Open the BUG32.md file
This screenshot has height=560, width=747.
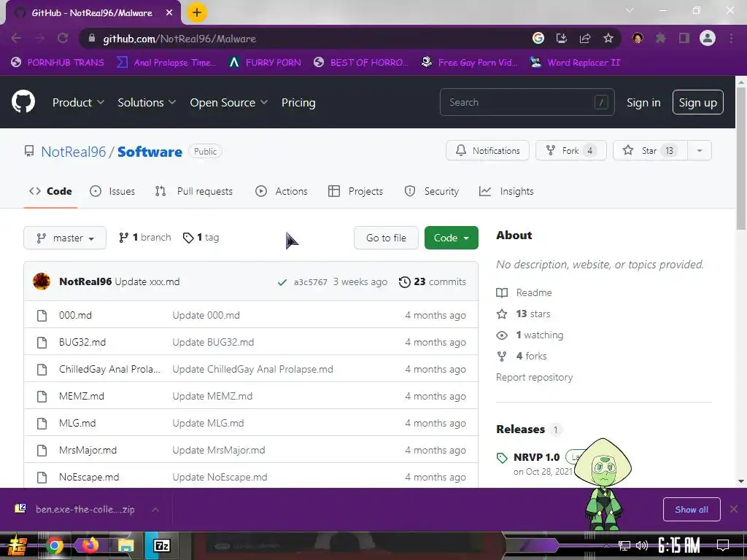click(82, 342)
